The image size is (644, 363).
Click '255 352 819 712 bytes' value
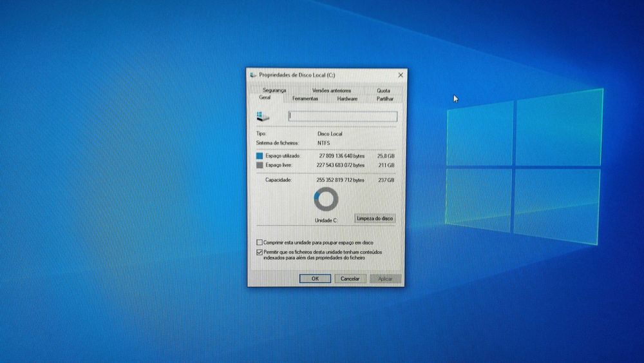point(341,180)
